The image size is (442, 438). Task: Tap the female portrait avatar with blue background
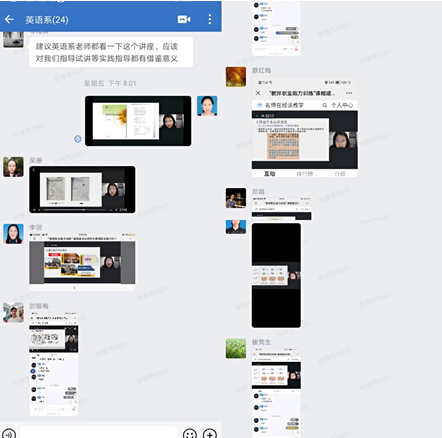[x=207, y=106]
